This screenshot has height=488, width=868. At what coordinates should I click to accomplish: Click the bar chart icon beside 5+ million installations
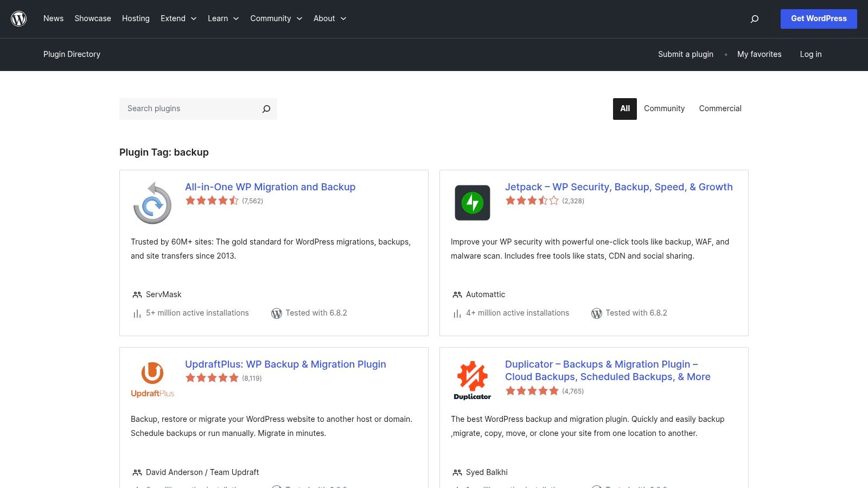(137, 313)
